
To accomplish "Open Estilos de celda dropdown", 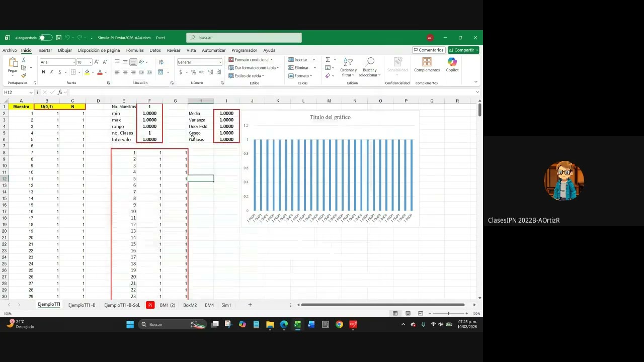I will [x=246, y=76].
